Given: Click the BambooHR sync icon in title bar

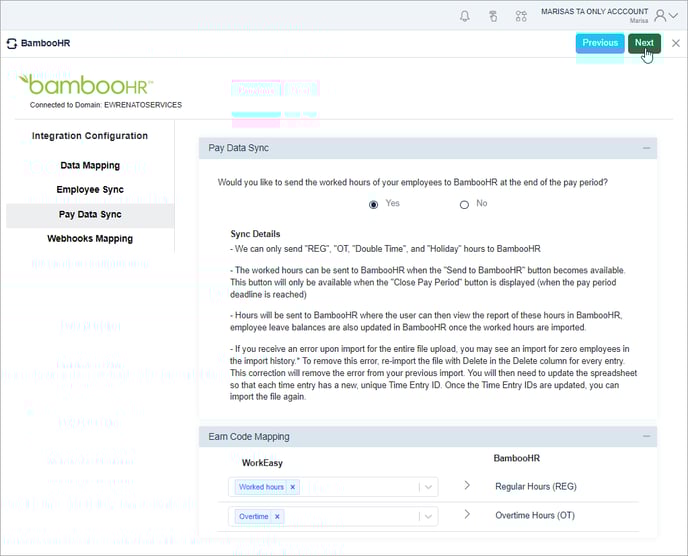Looking at the screenshot, I should pos(12,43).
